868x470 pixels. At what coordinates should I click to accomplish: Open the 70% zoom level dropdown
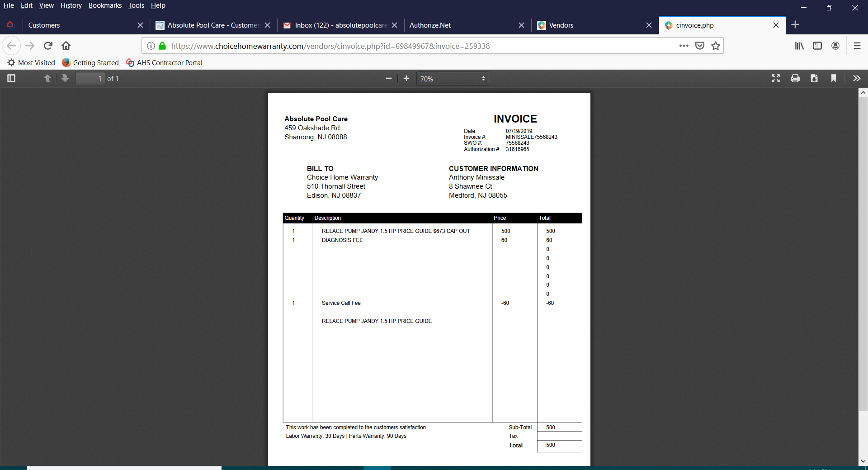coord(453,79)
